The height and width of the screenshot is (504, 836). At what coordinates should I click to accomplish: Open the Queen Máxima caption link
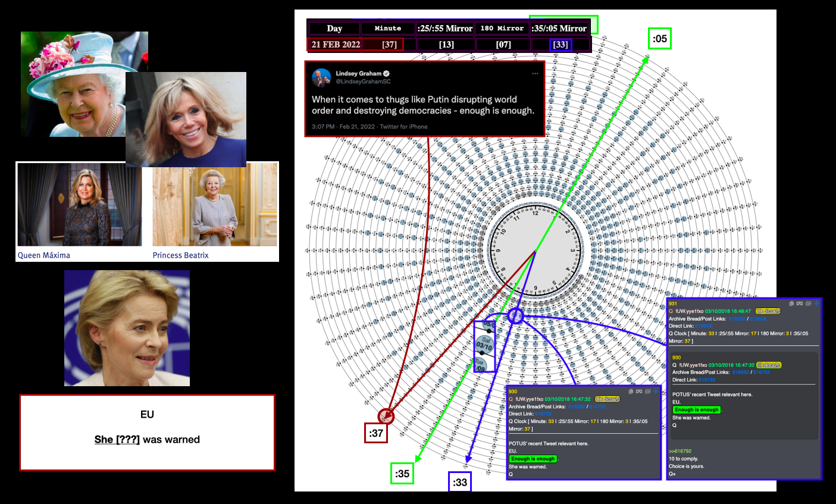click(x=44, y=255)
